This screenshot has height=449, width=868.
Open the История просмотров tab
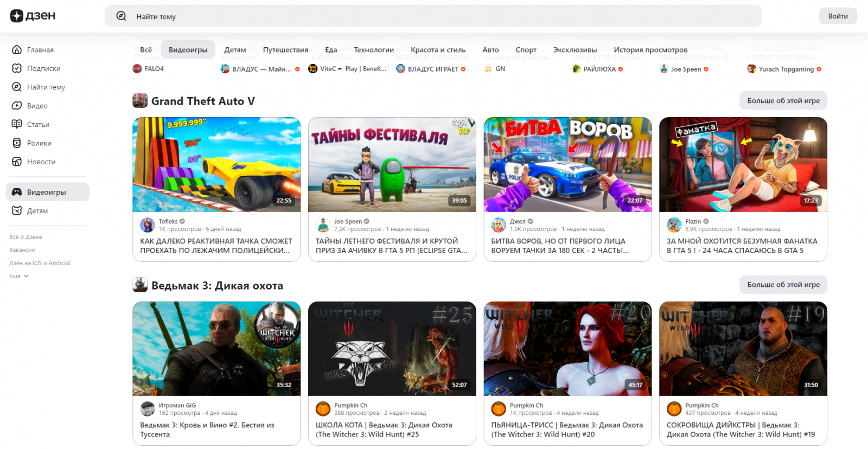pyautogui.click(x=650, y=50)
